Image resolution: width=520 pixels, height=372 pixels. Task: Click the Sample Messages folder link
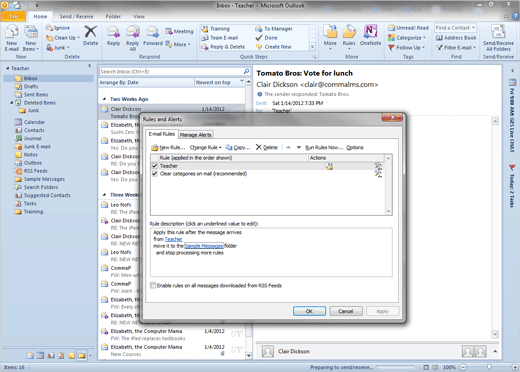[x=204, y=246]
